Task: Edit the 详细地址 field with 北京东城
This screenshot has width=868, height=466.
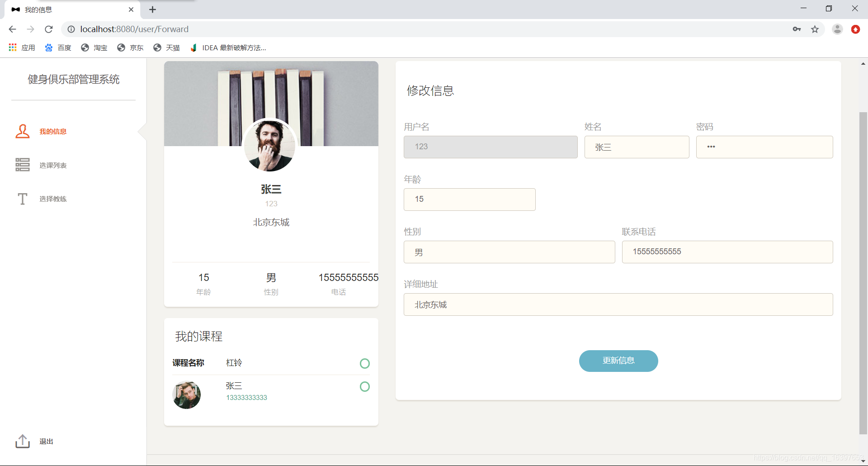Action: (x=618, y=304)
